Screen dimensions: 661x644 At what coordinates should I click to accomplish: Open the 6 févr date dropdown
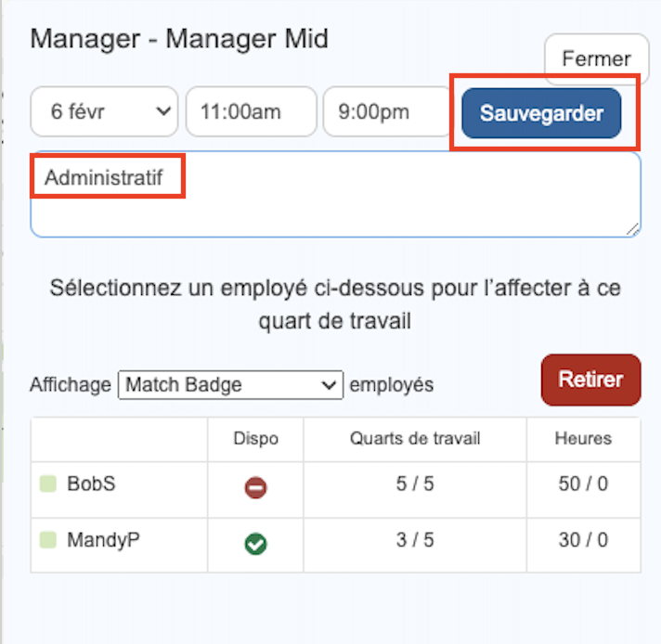[x=103, y=112]
